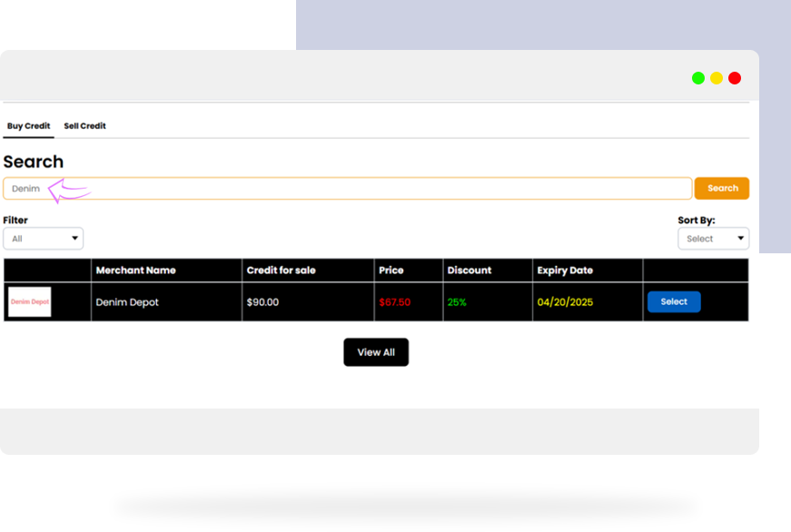This screenshot has width=791, height=532.
Task: Expand the Filter dropdown set to All
Action: point(43,239)
